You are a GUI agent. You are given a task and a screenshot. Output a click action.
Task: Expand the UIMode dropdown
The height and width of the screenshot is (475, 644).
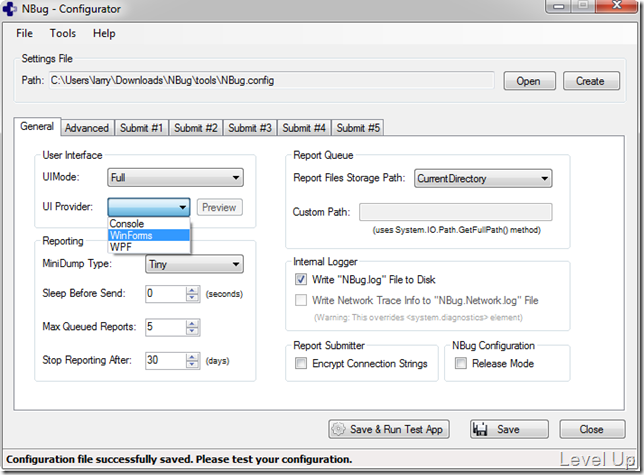coord(175,178)
